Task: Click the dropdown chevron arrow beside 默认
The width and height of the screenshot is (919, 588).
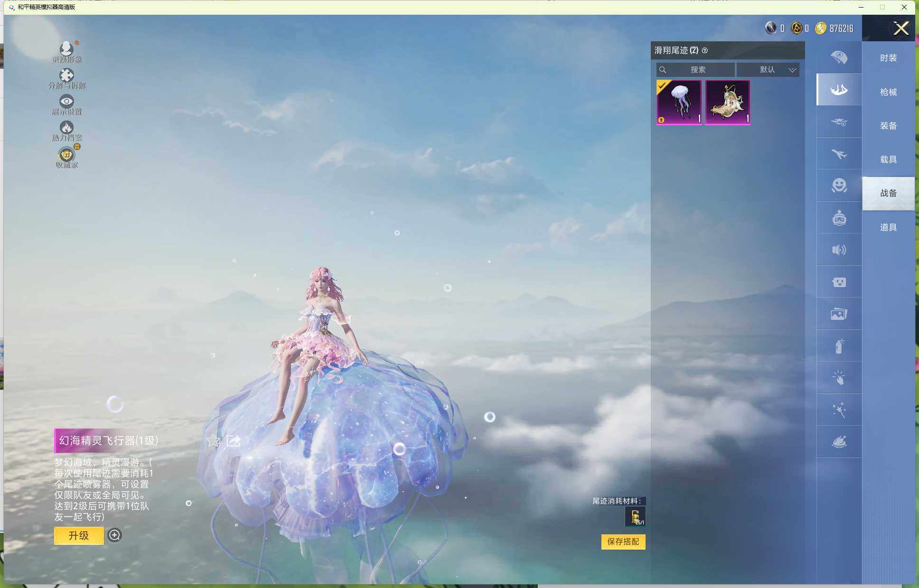Action: coord(792,70)
